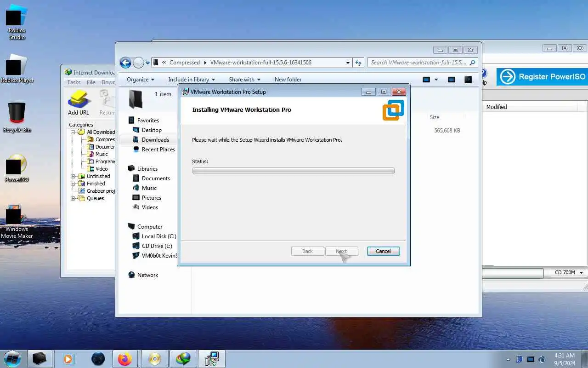Expand the Unfinished category in IDM
This screenshot has height=368, width=588.
[x=73, y=176]
